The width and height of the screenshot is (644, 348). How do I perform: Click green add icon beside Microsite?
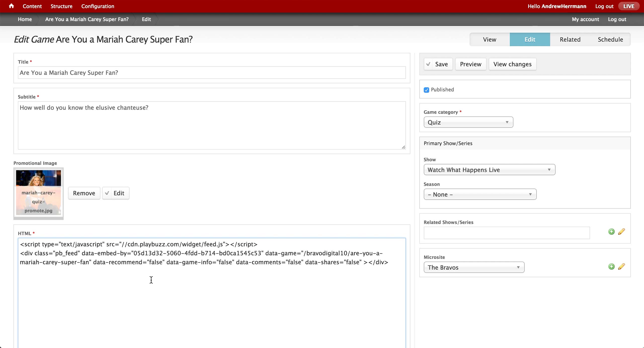[x=611, y=267]
